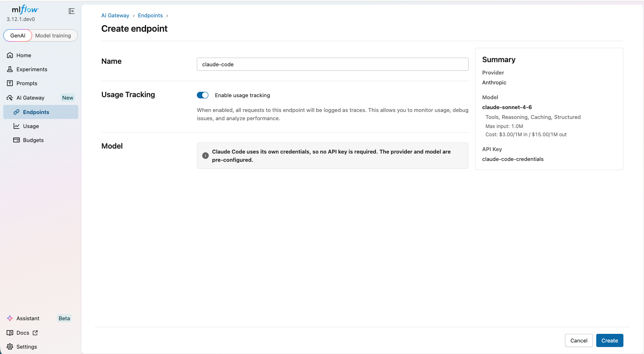Click the Assistant sparkle icon
644x354 pixels.
tap(10, 318)
